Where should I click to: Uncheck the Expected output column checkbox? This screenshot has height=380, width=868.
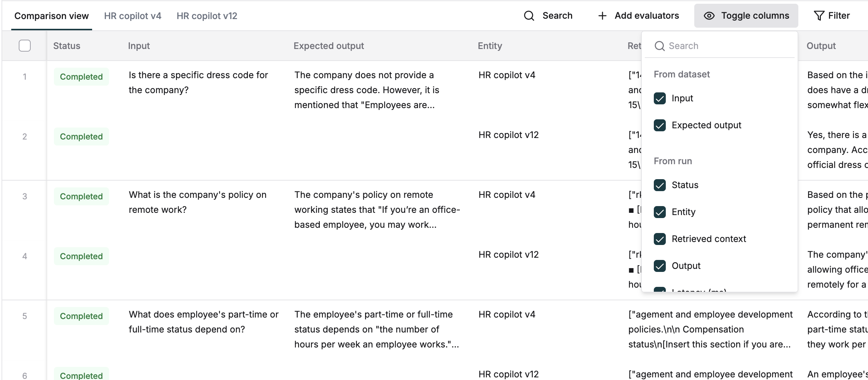pyautogui.click(x=660, y=125)
